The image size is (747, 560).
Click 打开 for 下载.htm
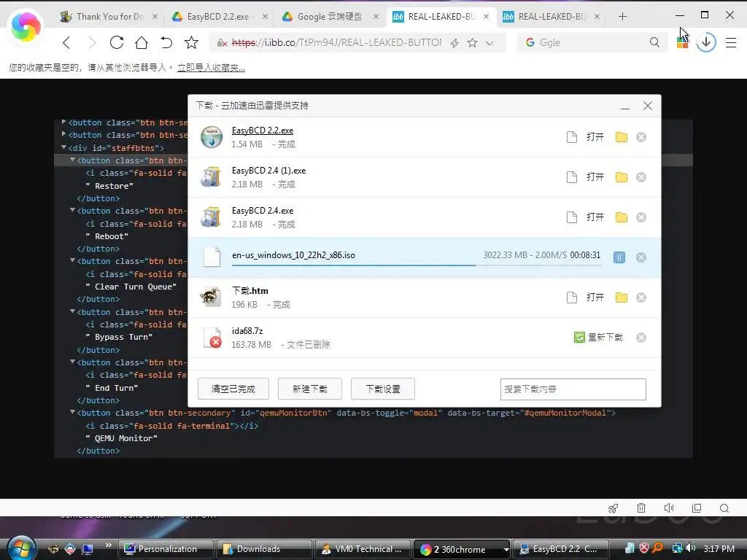pyautogui.click(x=595, y=297)
